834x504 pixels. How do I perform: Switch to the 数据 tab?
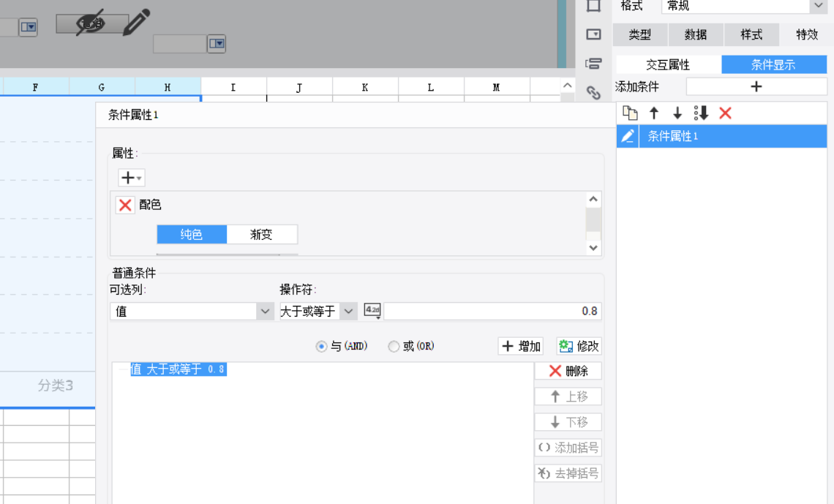(x=696, y=34)
